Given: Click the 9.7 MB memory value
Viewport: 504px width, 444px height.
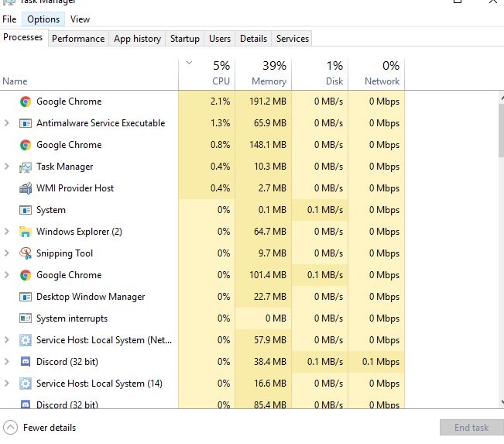Looking at the screenshot, I should coord(273,253).
